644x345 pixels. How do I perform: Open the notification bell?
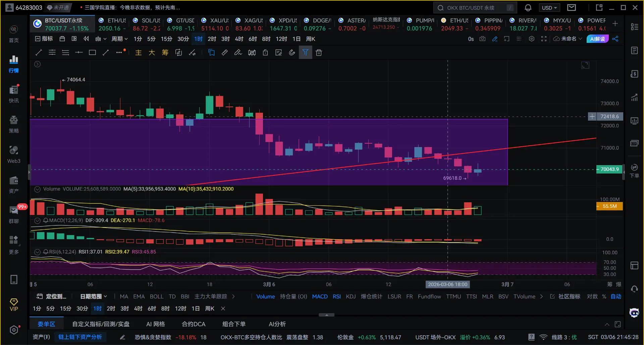[528, 8]
